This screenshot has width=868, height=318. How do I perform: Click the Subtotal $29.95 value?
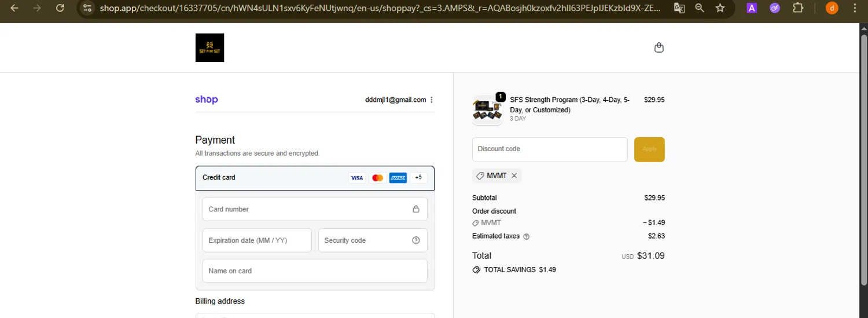[654, 198]
